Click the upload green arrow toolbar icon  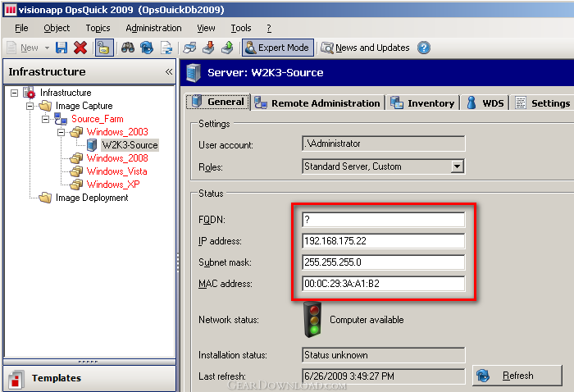(x=227, y=48)
